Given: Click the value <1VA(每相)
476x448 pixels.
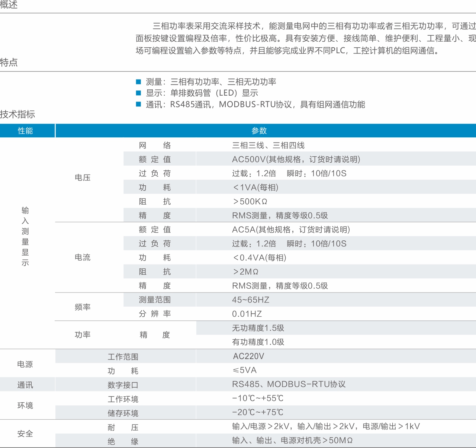Looking at the screenshot, I should point(256,188).
